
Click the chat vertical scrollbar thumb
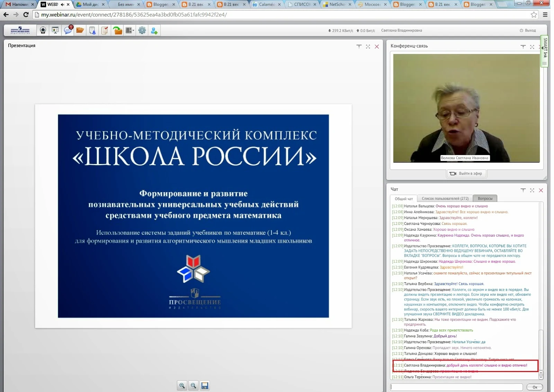tap(541, 349)
